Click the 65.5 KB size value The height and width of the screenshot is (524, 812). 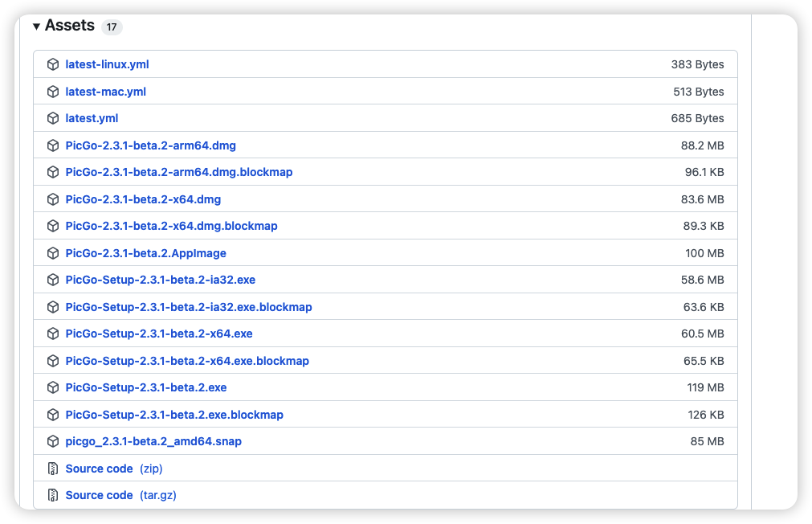(704, 361)
